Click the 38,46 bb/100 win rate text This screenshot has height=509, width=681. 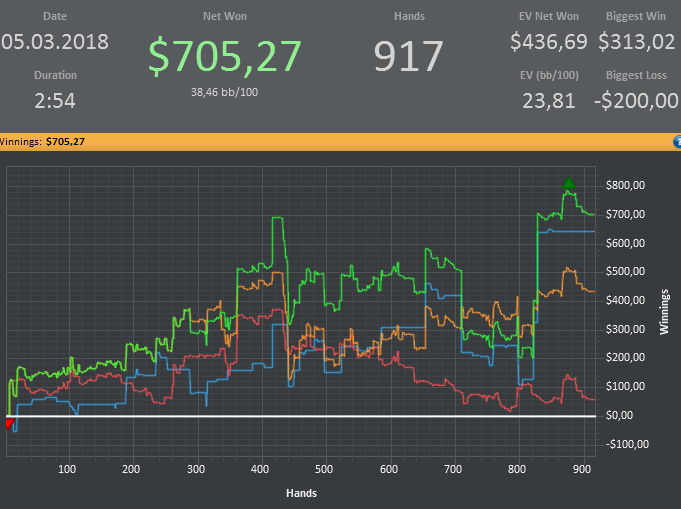(225, 92)
